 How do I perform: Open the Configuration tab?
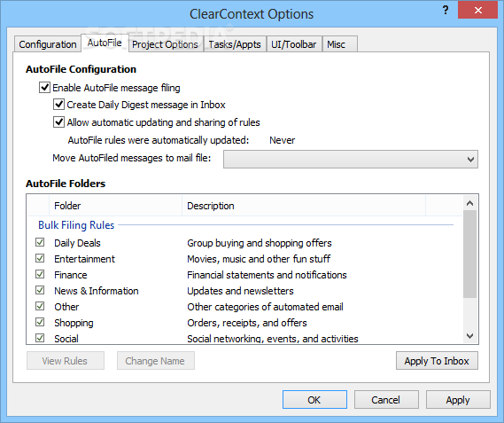[x=47, y=44]
